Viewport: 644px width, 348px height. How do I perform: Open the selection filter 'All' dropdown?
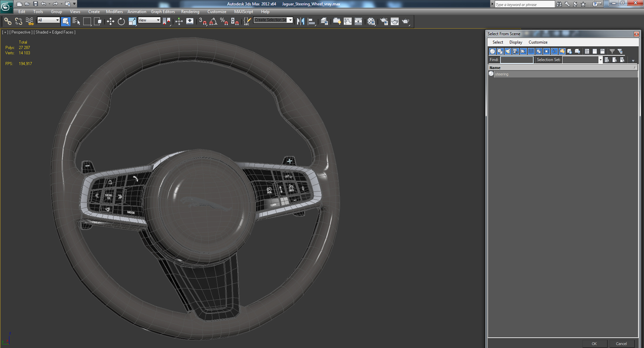click(x=48, y=20)
